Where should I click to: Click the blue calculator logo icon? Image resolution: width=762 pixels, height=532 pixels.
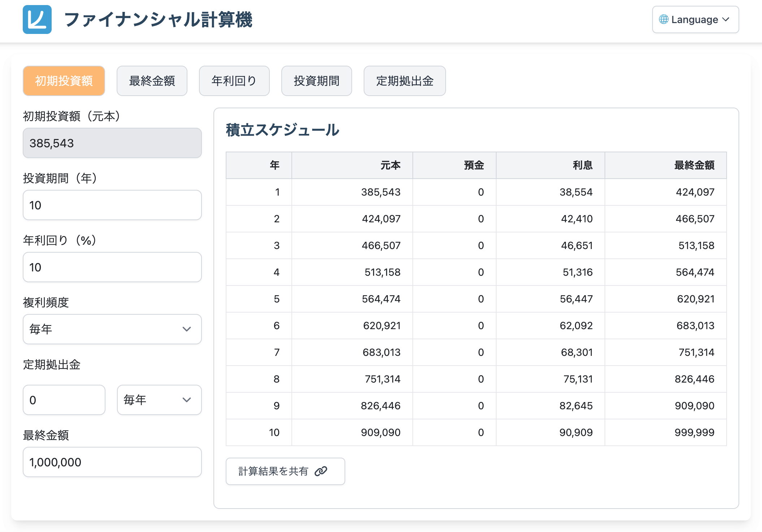coord(37,19)
